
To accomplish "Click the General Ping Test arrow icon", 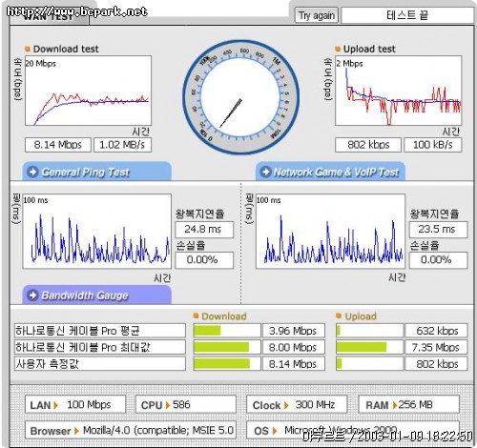I will (32, 172).
